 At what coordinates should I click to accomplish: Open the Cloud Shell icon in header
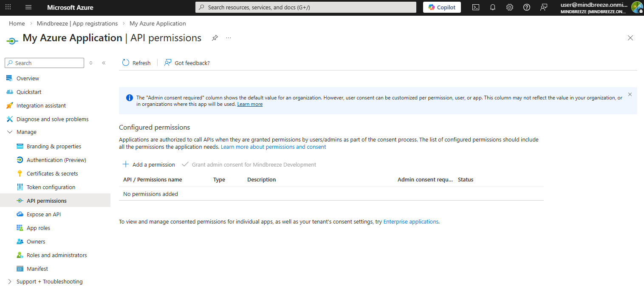(476, 7)
